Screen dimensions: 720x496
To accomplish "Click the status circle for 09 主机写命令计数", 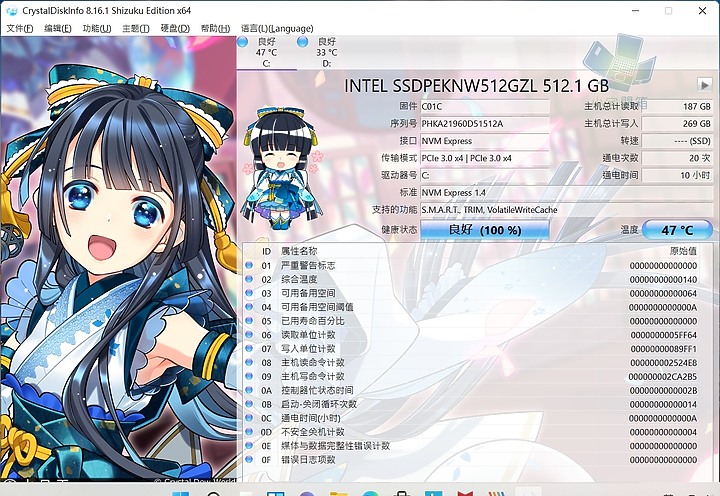I will click(249, 376).
